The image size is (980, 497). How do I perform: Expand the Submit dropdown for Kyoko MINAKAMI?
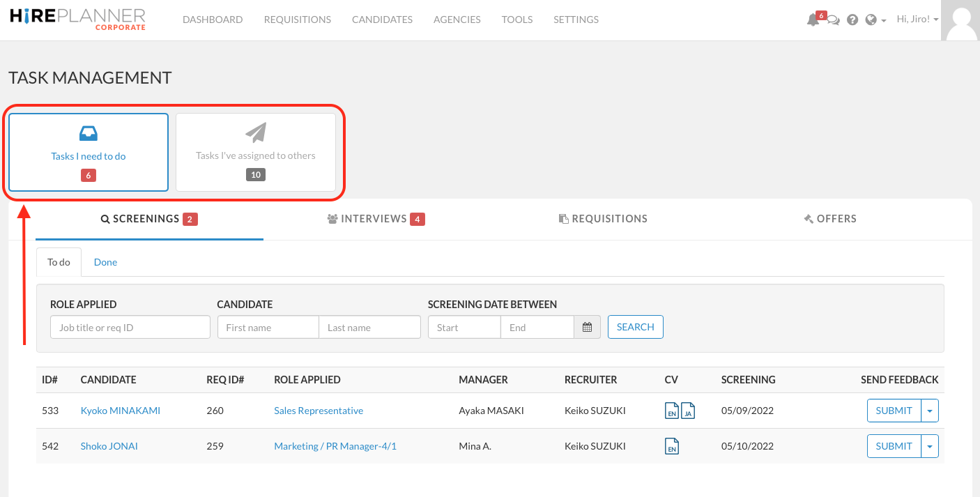tap(930, 411)
